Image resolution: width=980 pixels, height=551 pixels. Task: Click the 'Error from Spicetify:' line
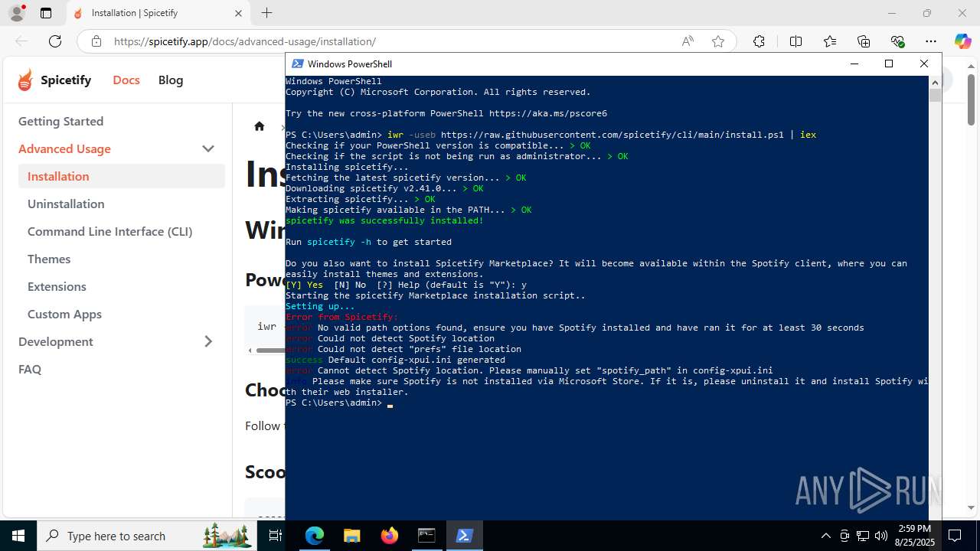click(341, 317)
